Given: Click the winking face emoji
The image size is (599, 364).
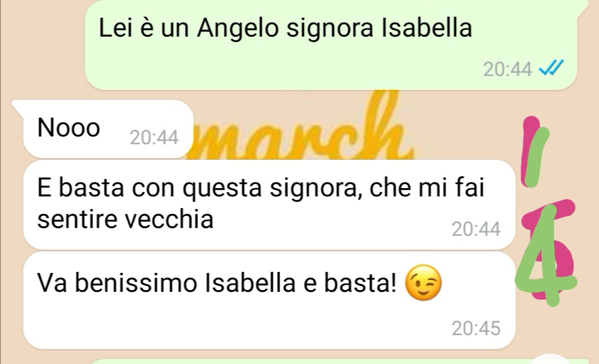Looking at the screenshot, I should point(423,282).
